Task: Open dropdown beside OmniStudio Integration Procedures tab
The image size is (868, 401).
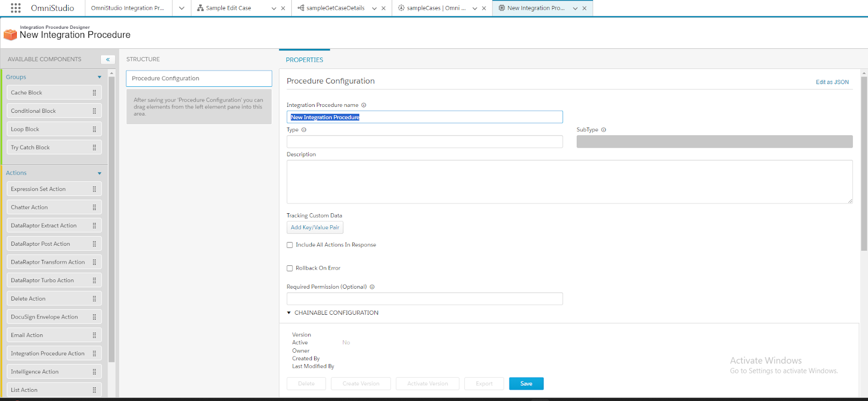Action: click(x=182, y=8)
